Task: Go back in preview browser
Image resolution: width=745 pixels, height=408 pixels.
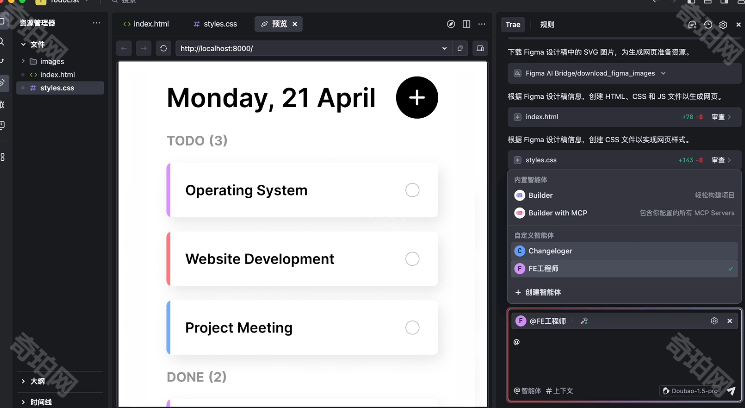Action: point(123,48)
